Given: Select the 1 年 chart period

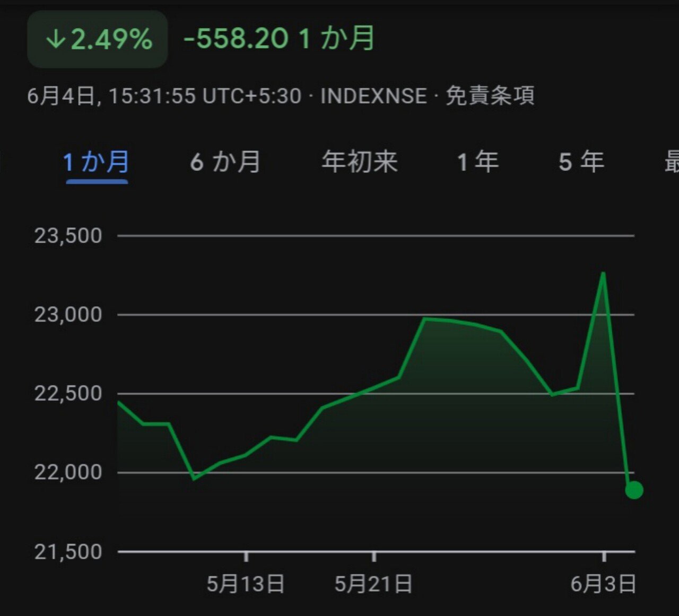Looking at the screenshot, I should (x=477, y=162).
